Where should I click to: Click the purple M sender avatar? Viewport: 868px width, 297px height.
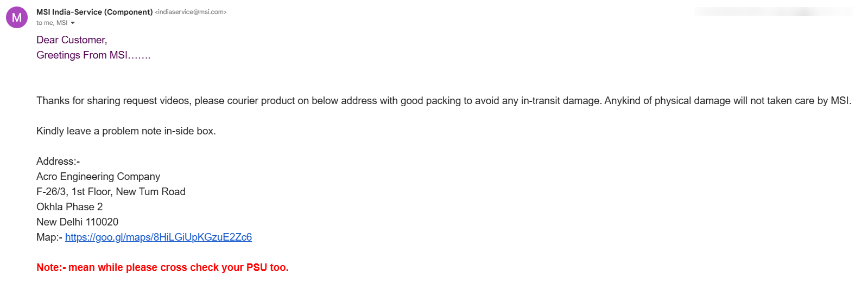(17, 17)
